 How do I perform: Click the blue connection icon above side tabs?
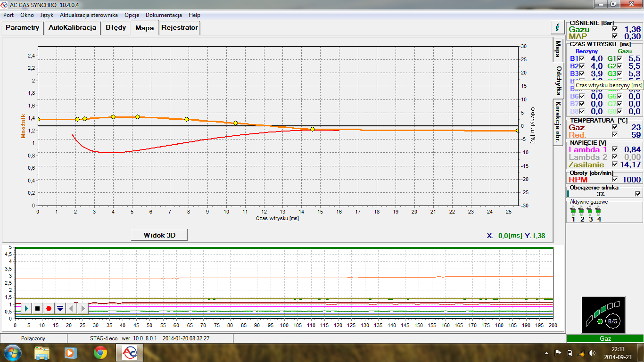558,27
